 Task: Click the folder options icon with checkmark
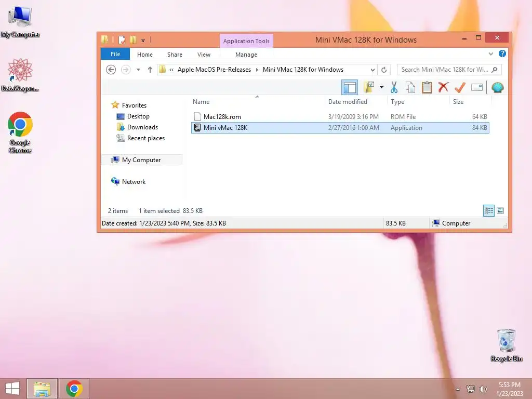pyautogui.click(x=369, y=87)
